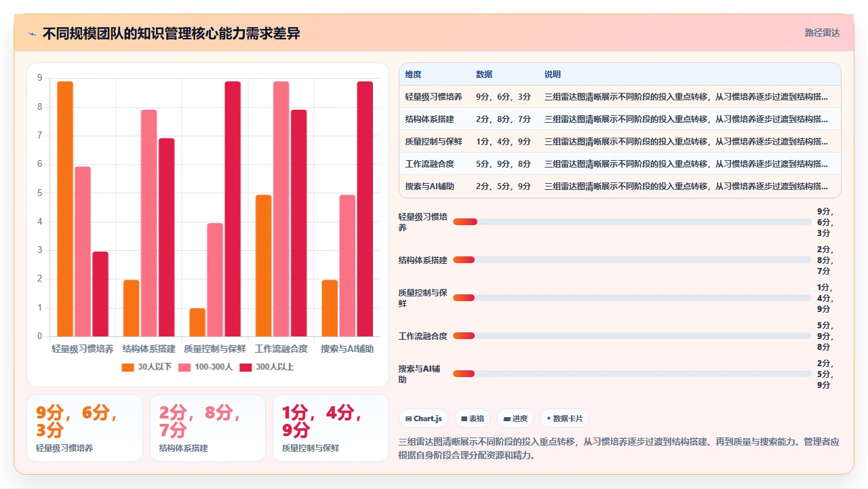The height and width of the screenshot is (489, 868).
Task: Click the 路径雷达 label in header
Action: point(822,33)
